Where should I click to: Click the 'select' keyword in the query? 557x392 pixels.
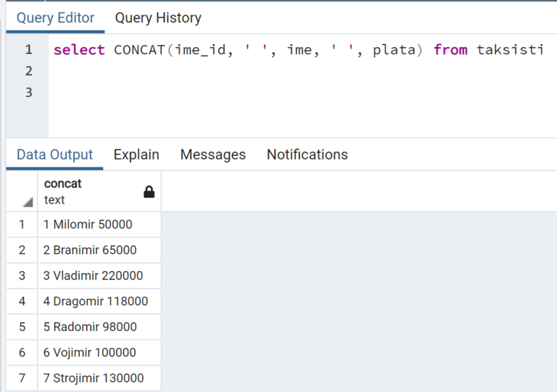point(79,50)
